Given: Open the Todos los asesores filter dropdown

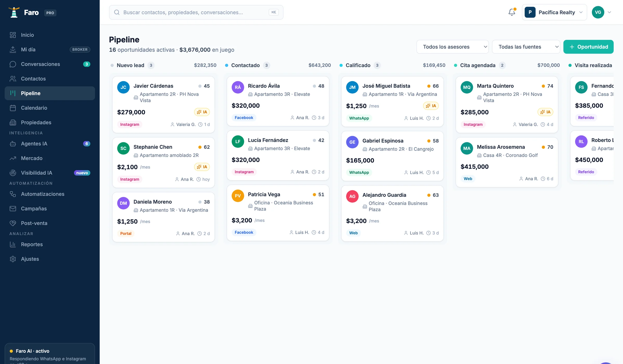Looking at the screenshot, I should click(452, 47).
